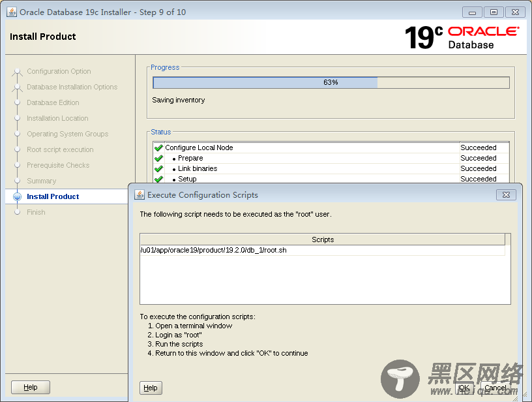Select the Database Edition step
This screenshot has width=532, height=402.
click(x=53, y=102)
